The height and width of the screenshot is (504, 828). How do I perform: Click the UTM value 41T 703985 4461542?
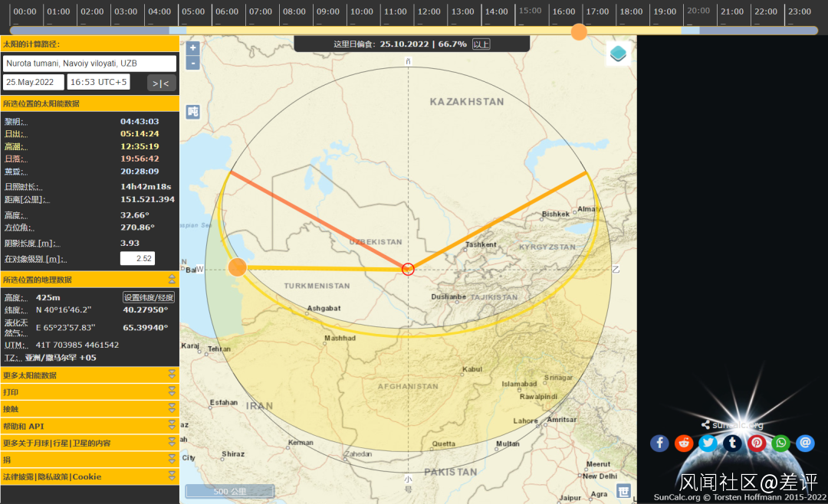77,345
